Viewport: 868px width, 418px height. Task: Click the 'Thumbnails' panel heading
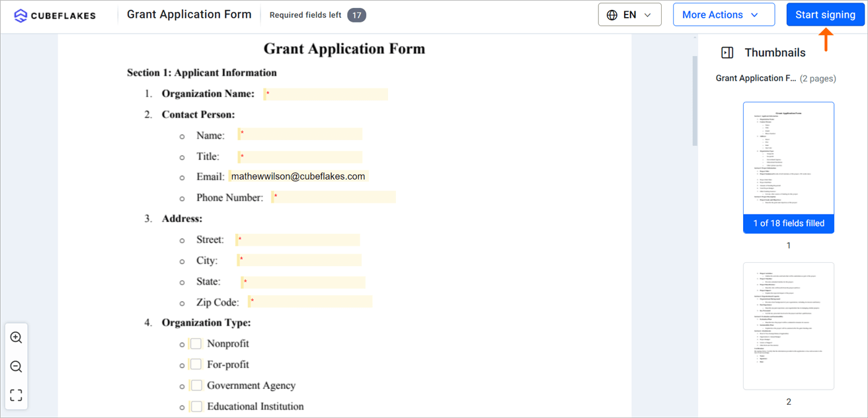775,53
